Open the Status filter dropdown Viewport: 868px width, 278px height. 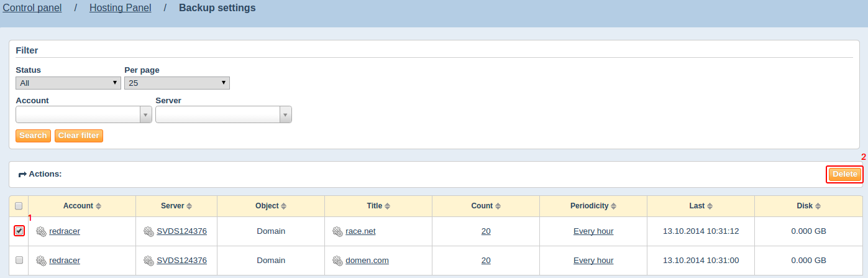[x=68, y=83]
